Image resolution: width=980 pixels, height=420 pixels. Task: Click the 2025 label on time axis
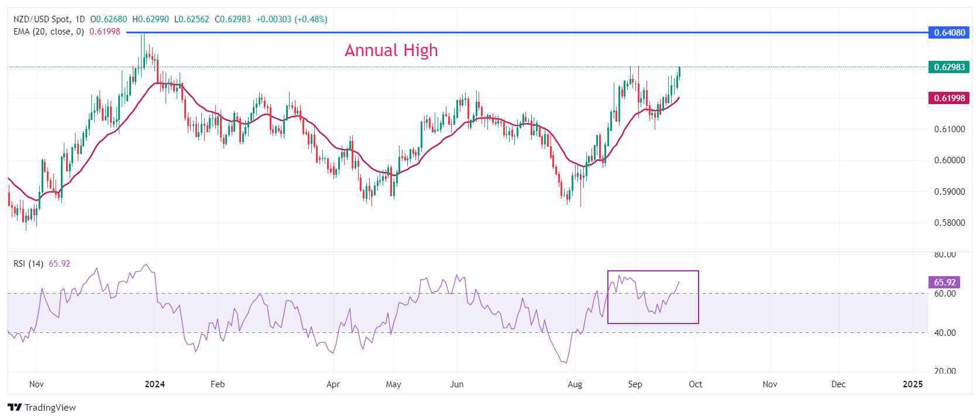pyautogui.click(x=913, y=384)
